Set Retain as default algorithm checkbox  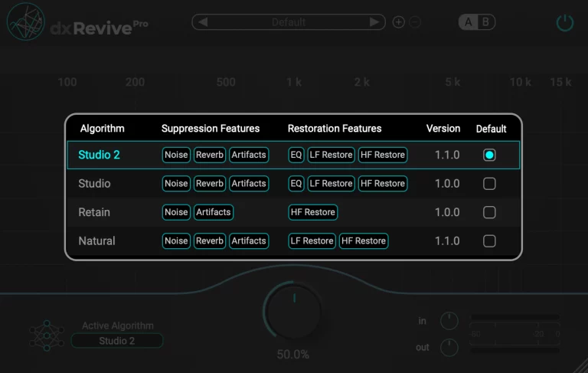489,212
